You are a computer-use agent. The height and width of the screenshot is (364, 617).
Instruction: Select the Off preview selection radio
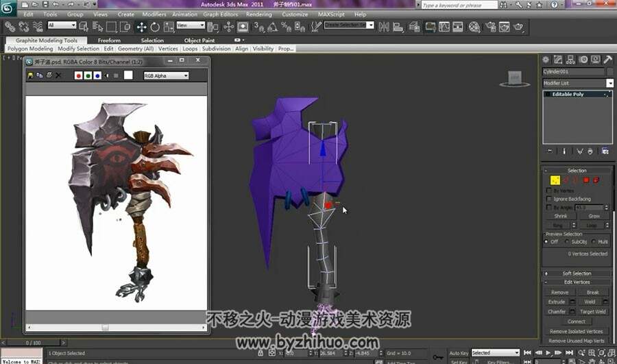pyautogui.click(x=546, y=241)
